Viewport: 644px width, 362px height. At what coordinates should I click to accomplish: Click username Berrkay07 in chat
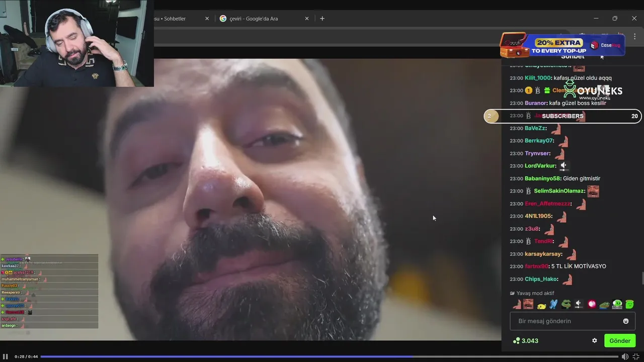pos(539,141)
